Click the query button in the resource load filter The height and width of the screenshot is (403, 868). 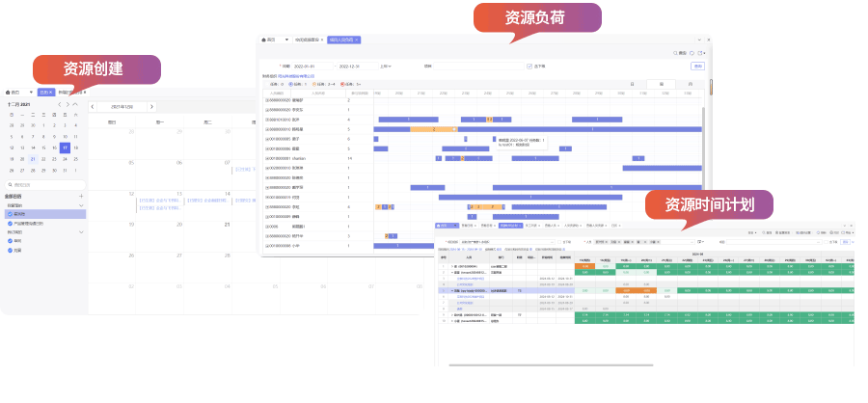[x=697, y=67]
